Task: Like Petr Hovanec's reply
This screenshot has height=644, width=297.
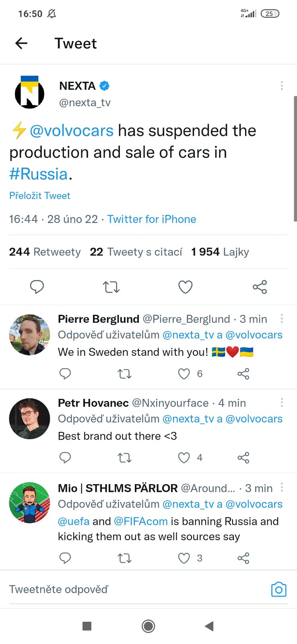Action: click(x=184, y=458)
